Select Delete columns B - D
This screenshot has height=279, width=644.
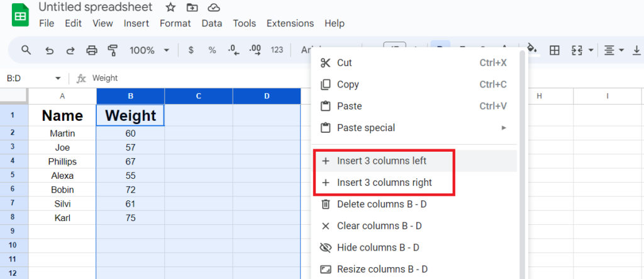(x=415, y=204)
